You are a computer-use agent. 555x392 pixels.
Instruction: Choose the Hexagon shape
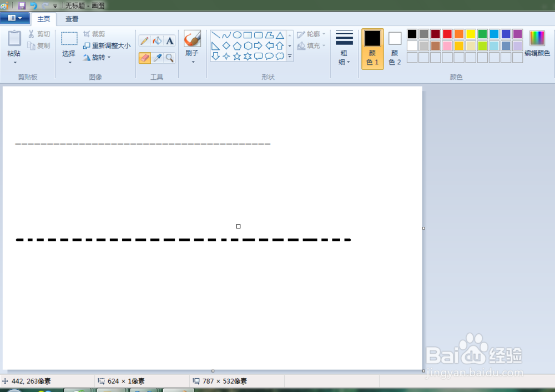[248, 45]
